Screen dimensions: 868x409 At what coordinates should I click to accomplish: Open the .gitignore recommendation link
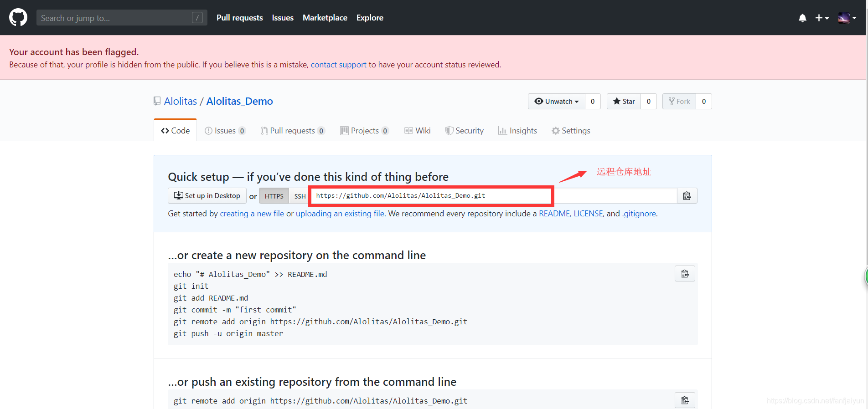coord(639,214)
